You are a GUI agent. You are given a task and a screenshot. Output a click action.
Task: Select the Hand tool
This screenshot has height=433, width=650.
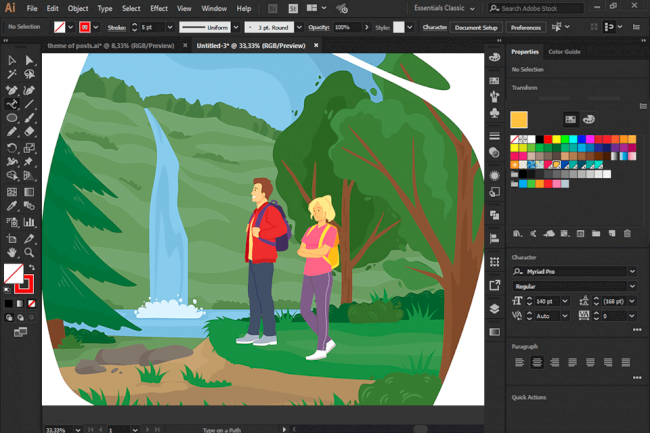[12, 253]
